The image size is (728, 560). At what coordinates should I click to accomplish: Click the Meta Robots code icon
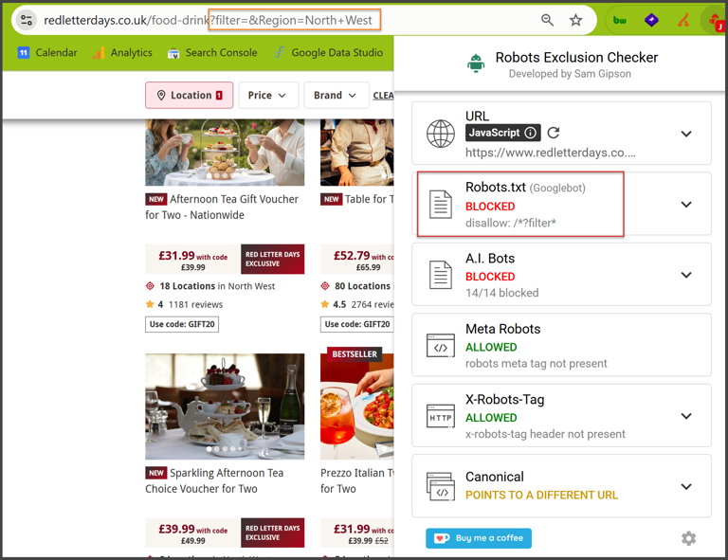click(441, 346)
